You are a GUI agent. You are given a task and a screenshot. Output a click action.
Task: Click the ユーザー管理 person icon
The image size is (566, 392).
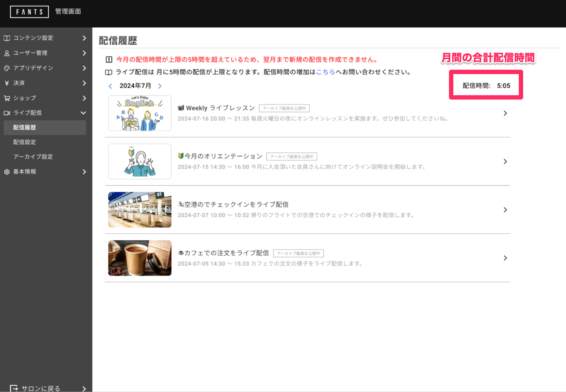coord(7,53)
